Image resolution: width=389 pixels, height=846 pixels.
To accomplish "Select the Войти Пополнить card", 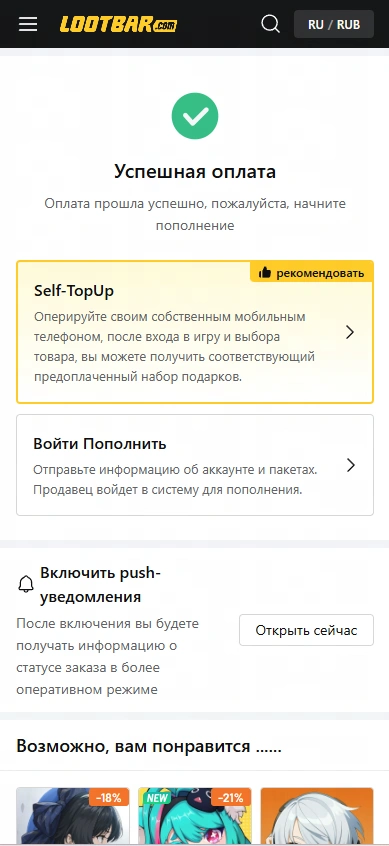I will [195, 465].
